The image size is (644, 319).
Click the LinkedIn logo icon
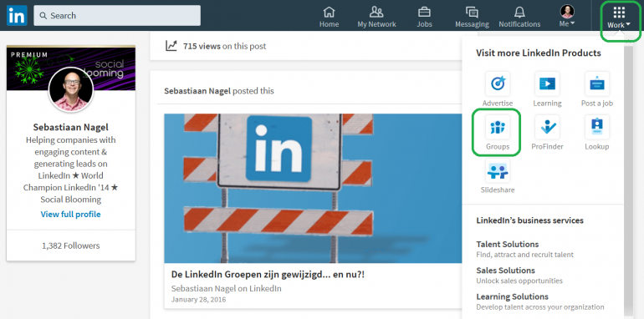click(x=17, y=16)
